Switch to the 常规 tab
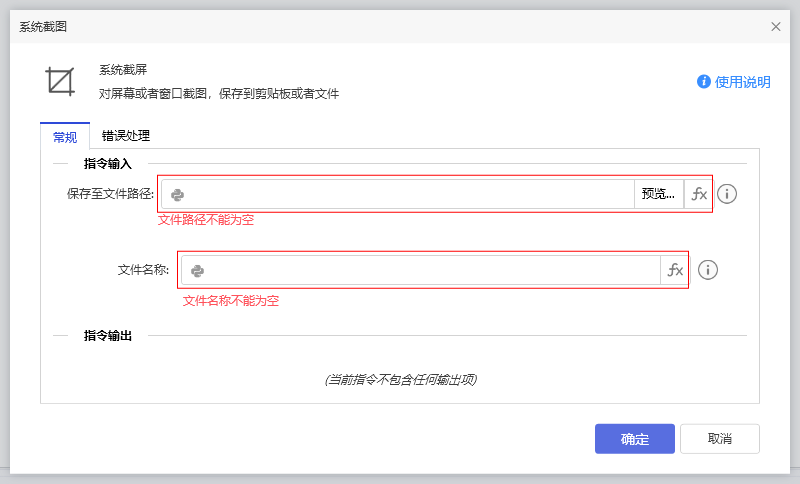 tap(65, 137)
